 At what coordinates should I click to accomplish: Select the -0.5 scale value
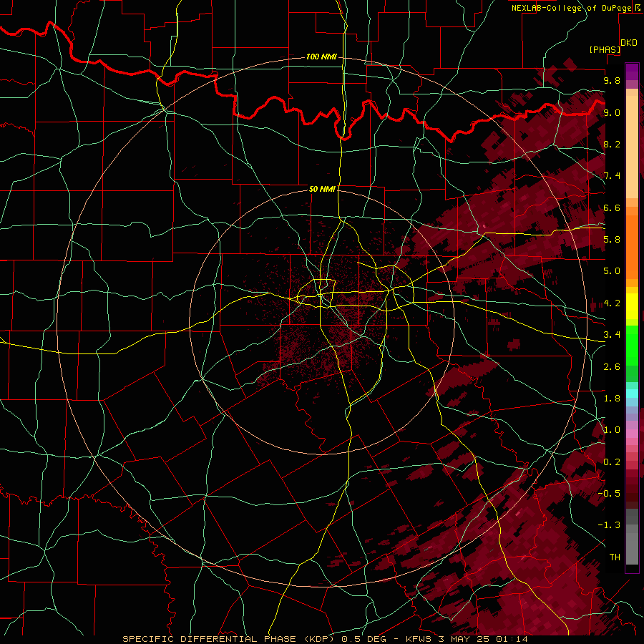609,494
